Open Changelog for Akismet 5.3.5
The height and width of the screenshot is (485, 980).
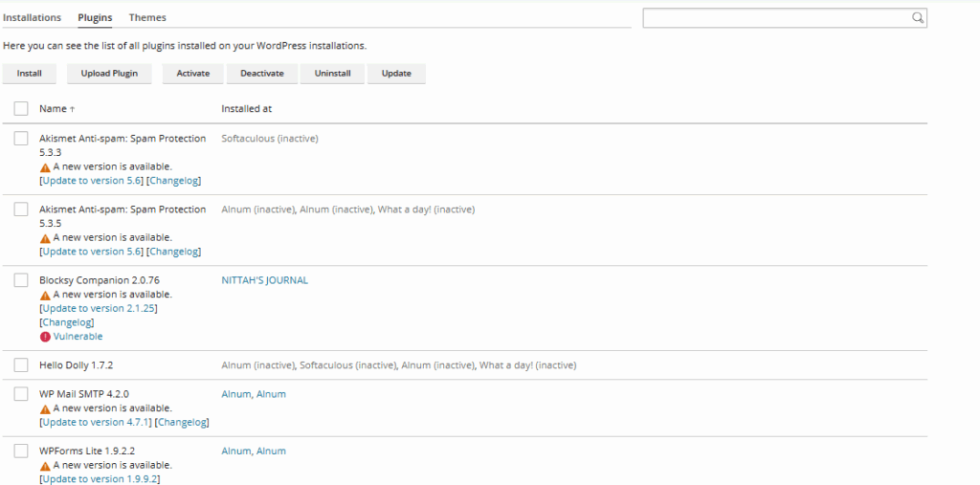(174, 252)
